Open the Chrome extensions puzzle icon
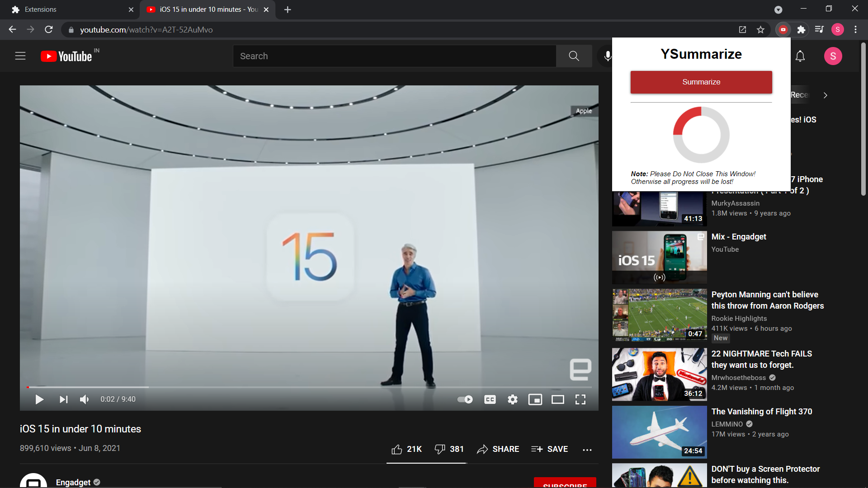Image resolution: width=868 pixels, height=488 pixels. pyautogui.click(x=801, y=30)
